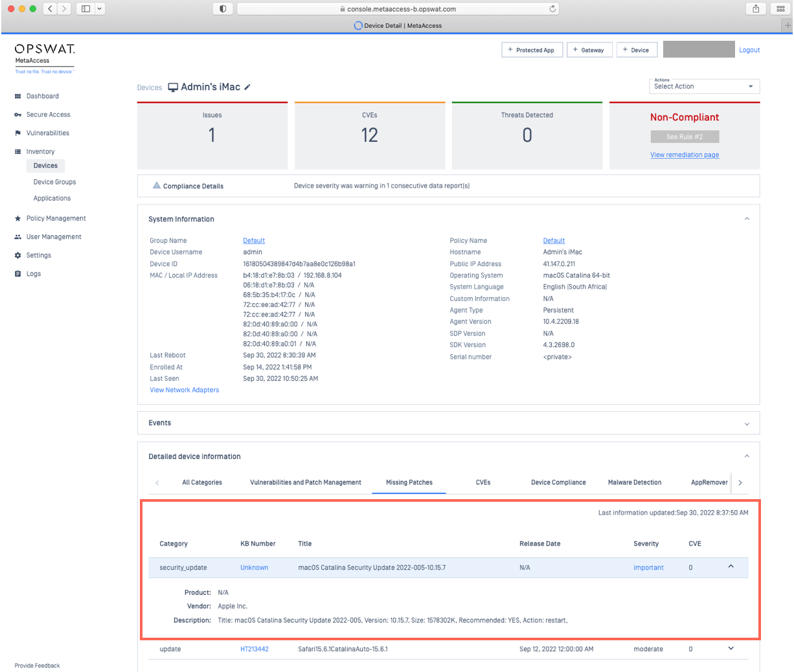Click the Severity column header
This screenshot has height=672, width=794.
tap(646, 544)
